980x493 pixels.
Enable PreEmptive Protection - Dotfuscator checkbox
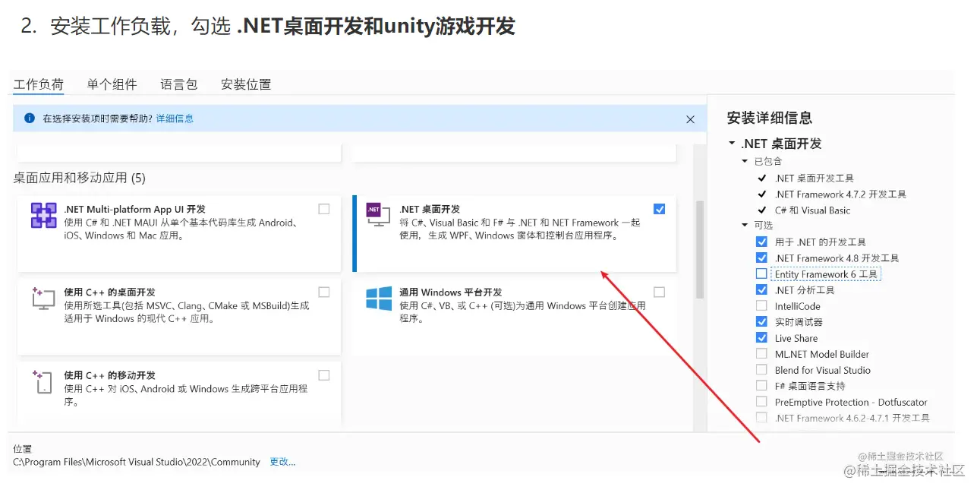point(761,402)
